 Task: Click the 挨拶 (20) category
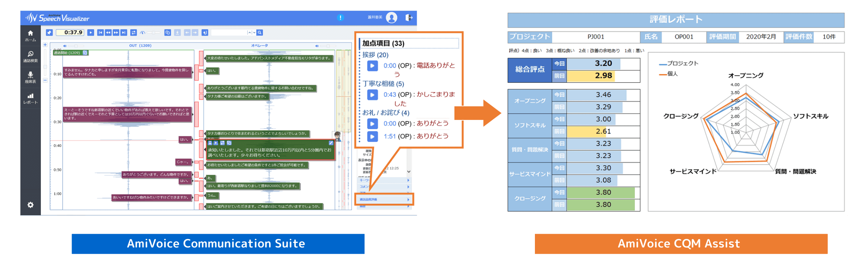tap(375, 55)
